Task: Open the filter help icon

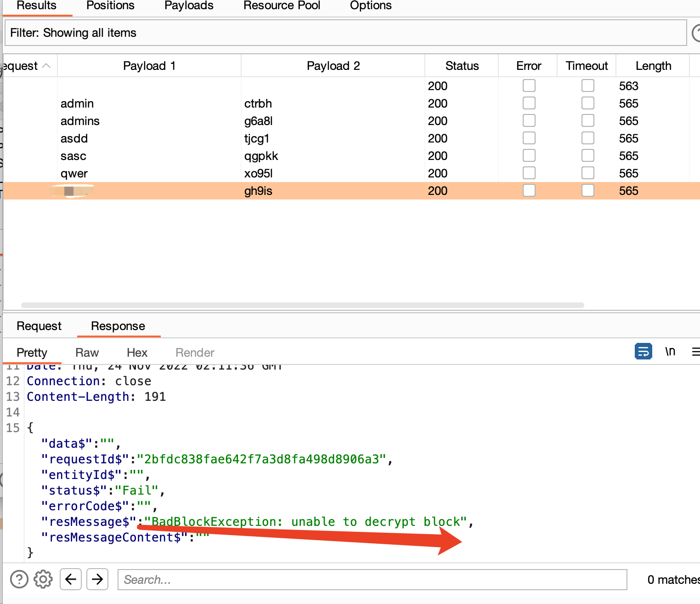Action: (696, 33)
